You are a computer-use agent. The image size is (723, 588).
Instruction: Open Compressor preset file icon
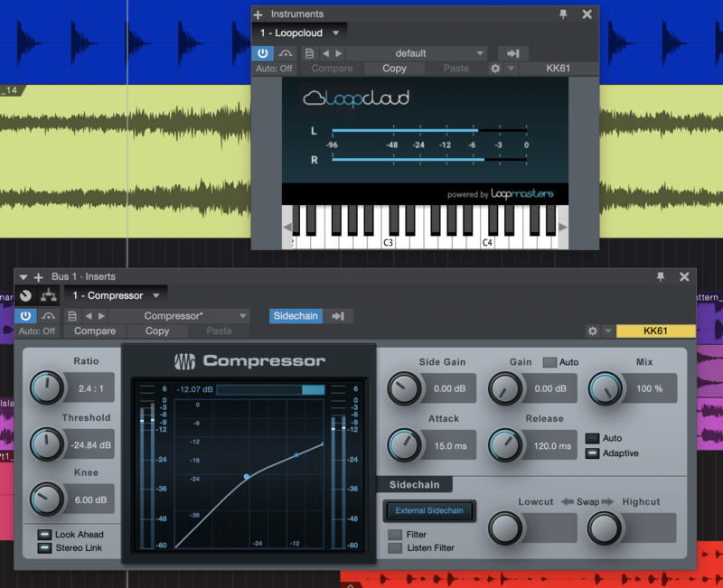(72, 316)
